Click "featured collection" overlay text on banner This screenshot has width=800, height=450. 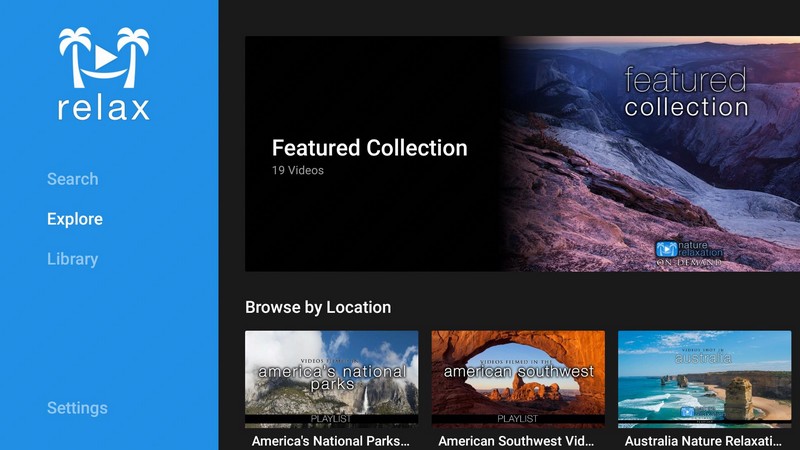point(686,92)
